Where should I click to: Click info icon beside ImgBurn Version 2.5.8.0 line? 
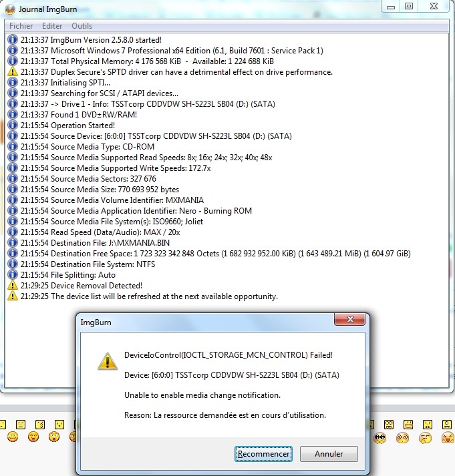click(13, 40)
